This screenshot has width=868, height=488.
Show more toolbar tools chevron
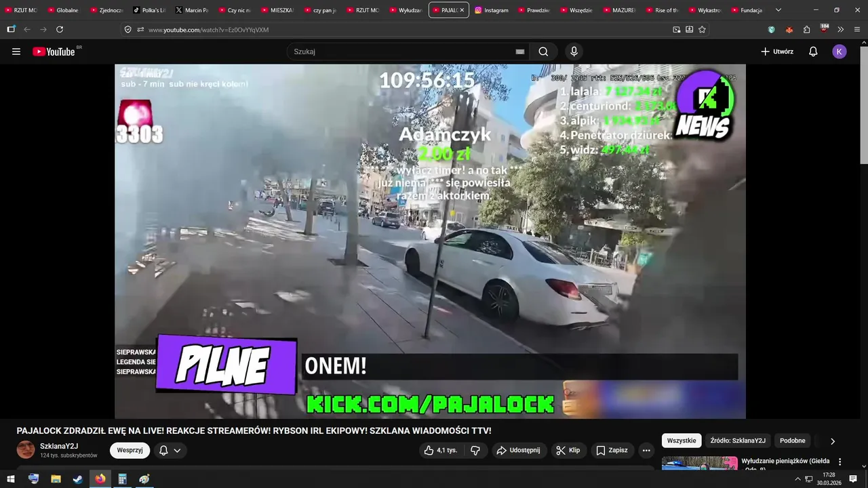(x=840, y=30)
